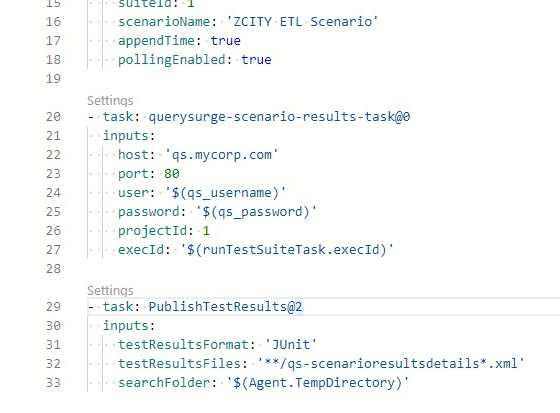The width and height of the screenshot is (560, 413).
Task: Click line number 20 in gutter
Action: 53,117
